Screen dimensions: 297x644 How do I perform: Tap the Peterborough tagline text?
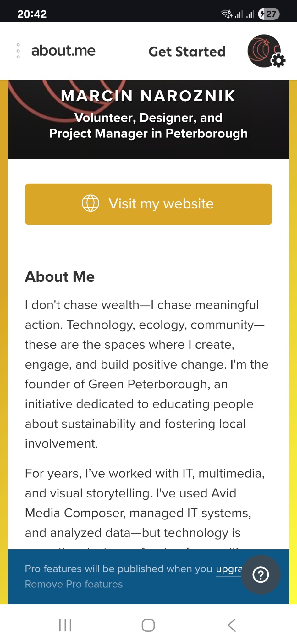click(148, 126)
